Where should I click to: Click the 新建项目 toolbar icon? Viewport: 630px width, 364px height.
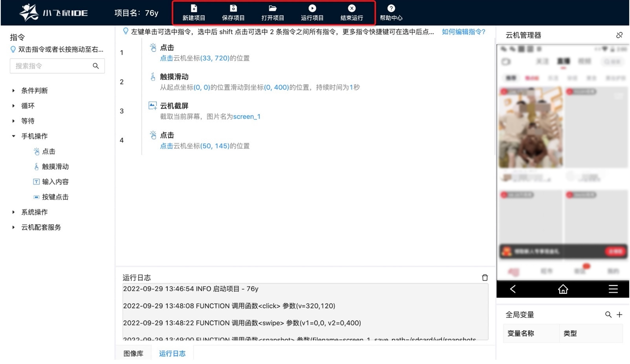[193, 12]
